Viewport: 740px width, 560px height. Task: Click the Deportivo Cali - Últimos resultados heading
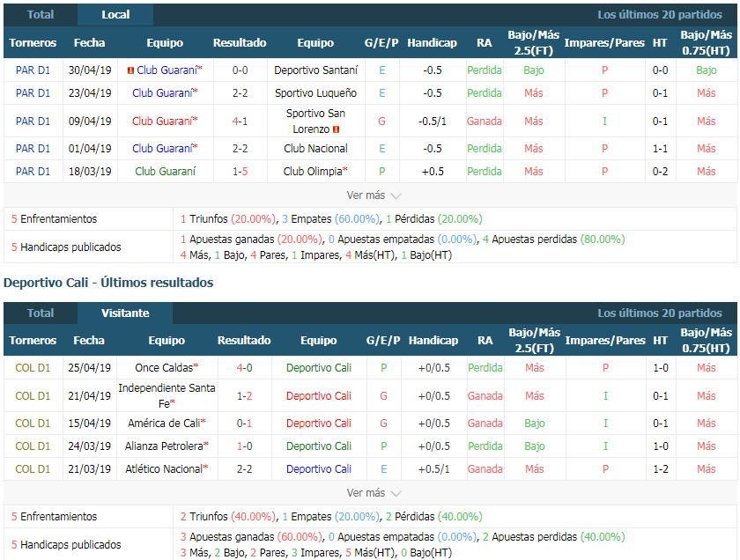tap(108, 283)
